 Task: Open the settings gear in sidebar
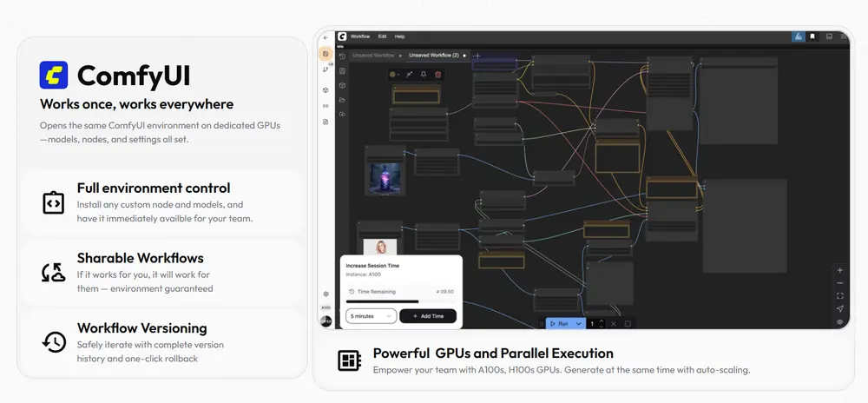326,294
